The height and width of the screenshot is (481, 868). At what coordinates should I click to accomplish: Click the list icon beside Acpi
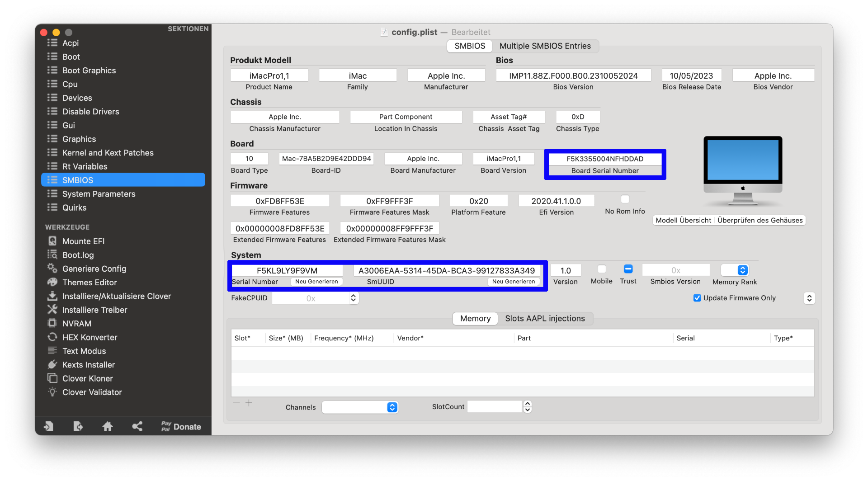click(52, 42)
